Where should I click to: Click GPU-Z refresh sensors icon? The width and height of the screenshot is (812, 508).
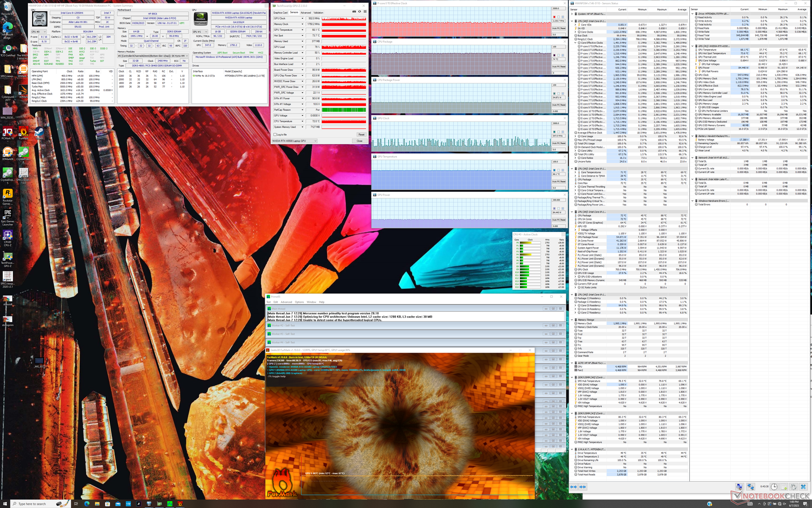coord(359,11)
